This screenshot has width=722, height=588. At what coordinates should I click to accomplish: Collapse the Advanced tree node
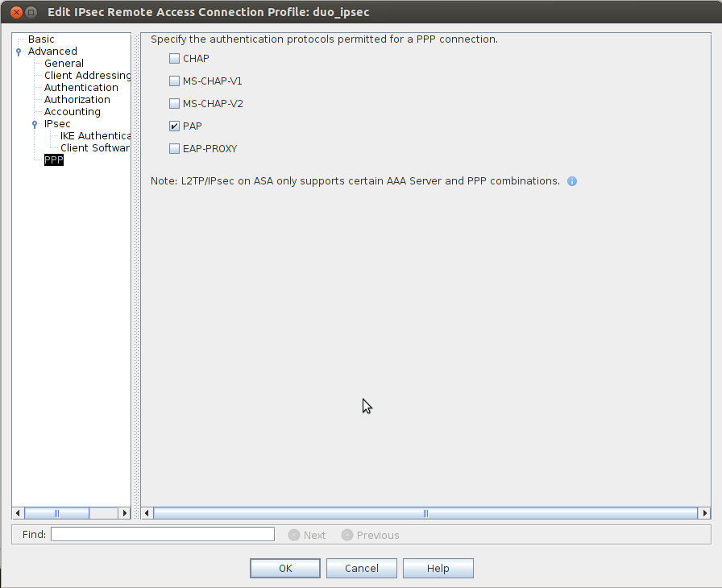pos(18,51)
